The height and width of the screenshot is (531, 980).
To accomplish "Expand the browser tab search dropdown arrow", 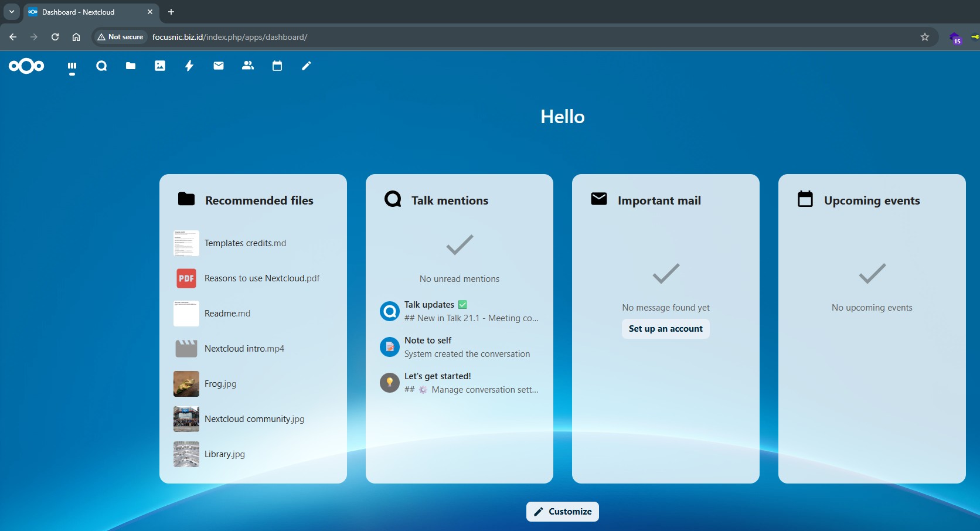I will click(12, 12).
